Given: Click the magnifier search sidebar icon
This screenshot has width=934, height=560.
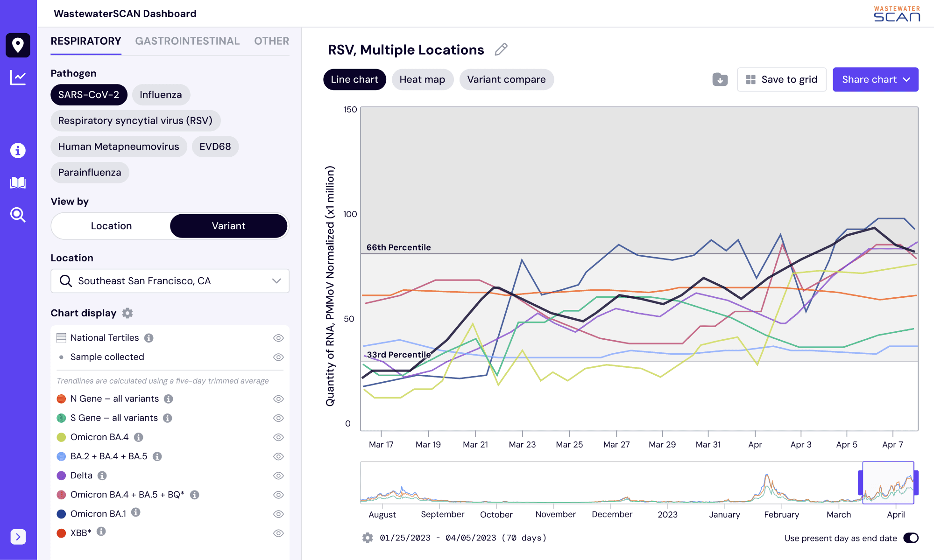Looking at the screenshot, I should click(x=18, y=215).
